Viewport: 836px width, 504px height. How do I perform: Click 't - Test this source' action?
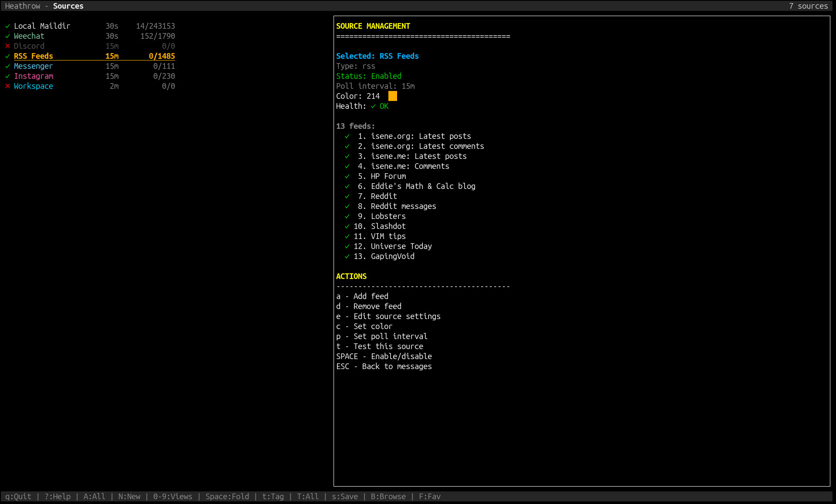point(379,346)
